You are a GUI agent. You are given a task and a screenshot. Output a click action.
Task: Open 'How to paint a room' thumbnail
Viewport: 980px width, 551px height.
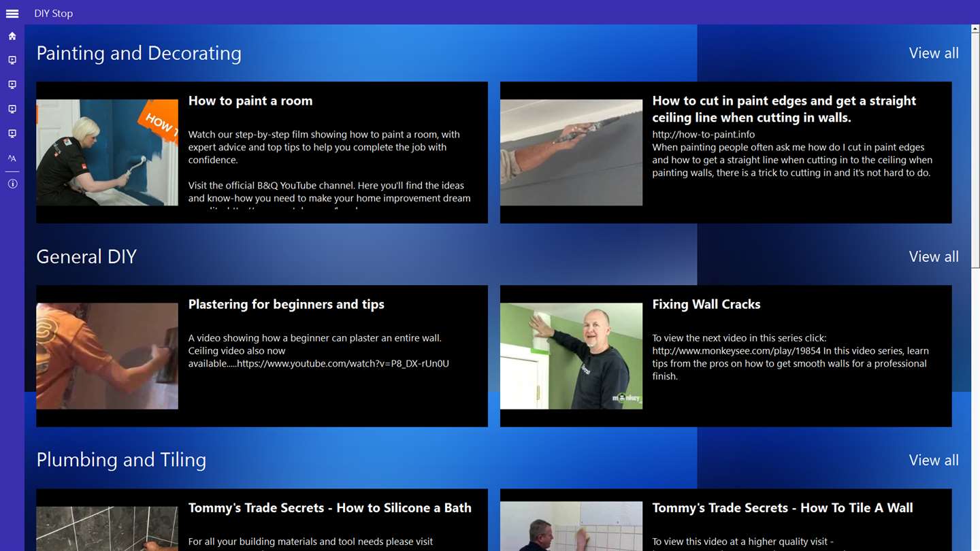107,152
